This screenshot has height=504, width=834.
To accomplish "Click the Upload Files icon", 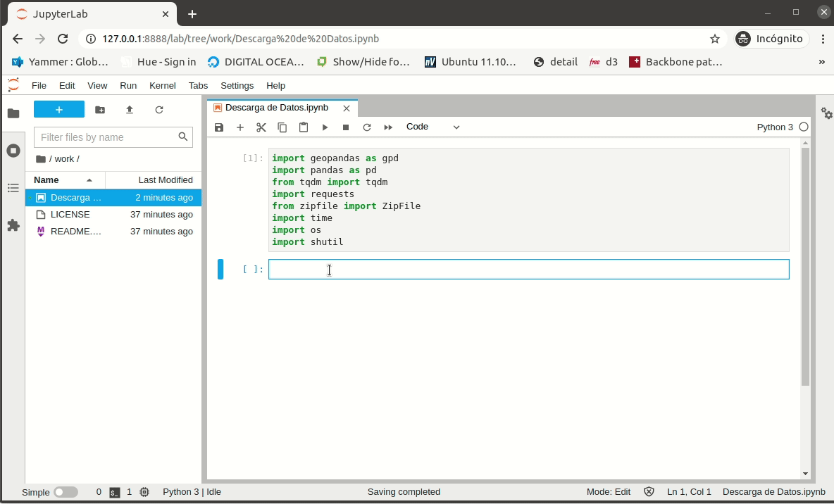I will click(129, 110).
